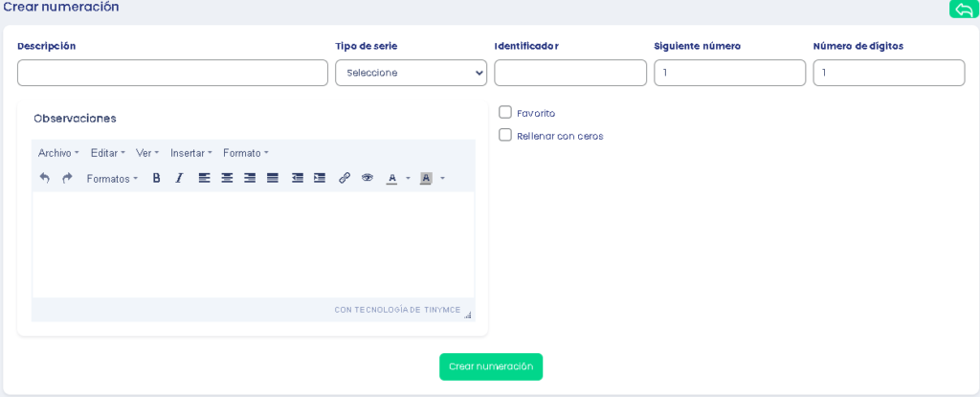Open the Tipo de serie dropdown
The width and height of the screenshot is (980, 397).
[411, 73]
